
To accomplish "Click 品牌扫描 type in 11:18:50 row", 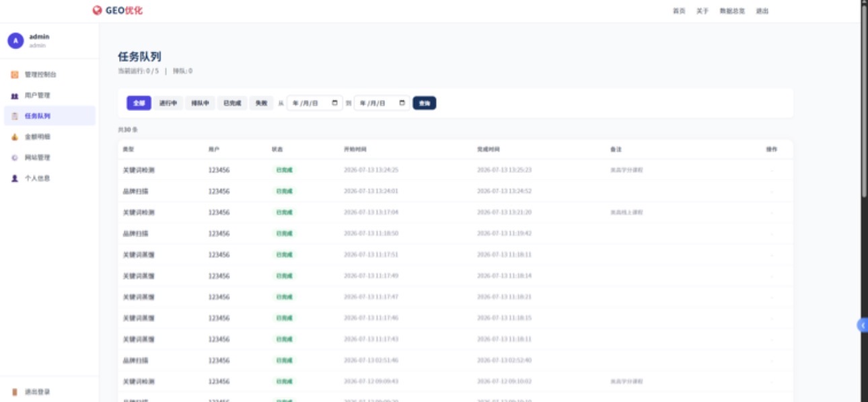I will click(x=135, y=233).
